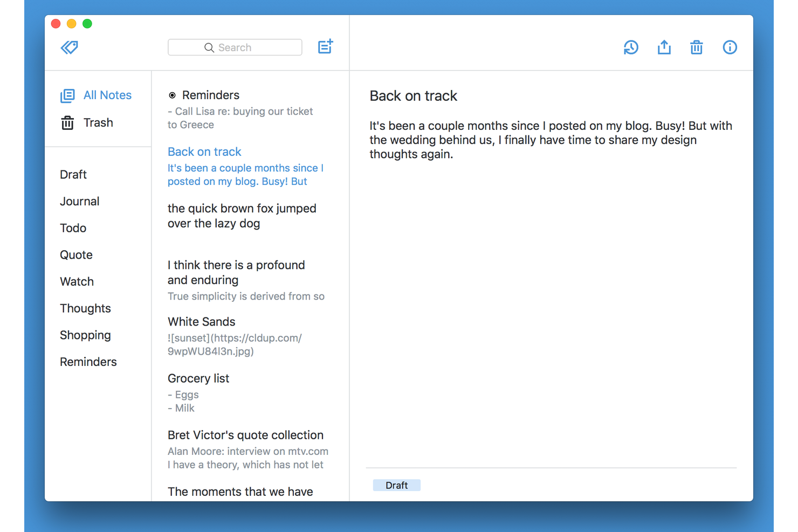Open the Journal tag
The height and width of the screenshot is (532, 798).
tap(79, 201)
